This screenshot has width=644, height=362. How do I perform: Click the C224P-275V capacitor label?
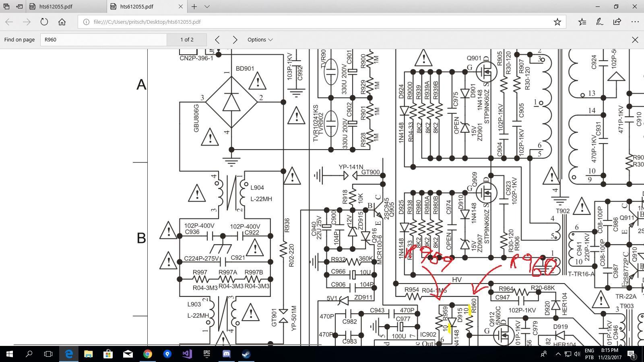(x=201, y=259)
